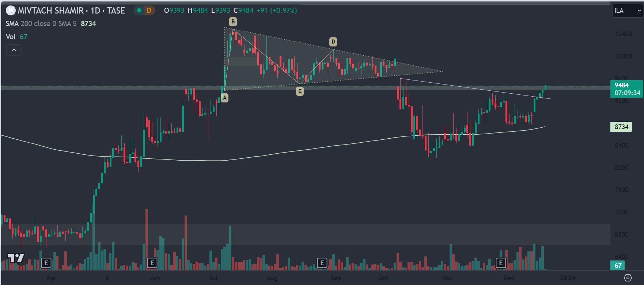Collapse the indicator legend chevron
Image resolution: width=644 pixels, height=285 pixels.
[x=14, y=50]
